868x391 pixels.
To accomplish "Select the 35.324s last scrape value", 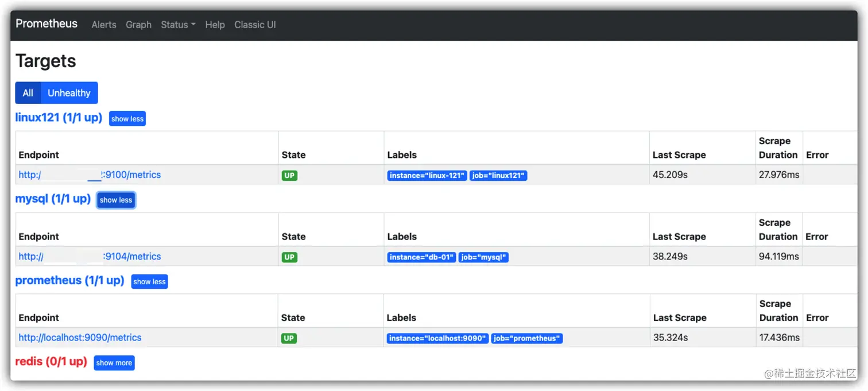I will (671, 338).
